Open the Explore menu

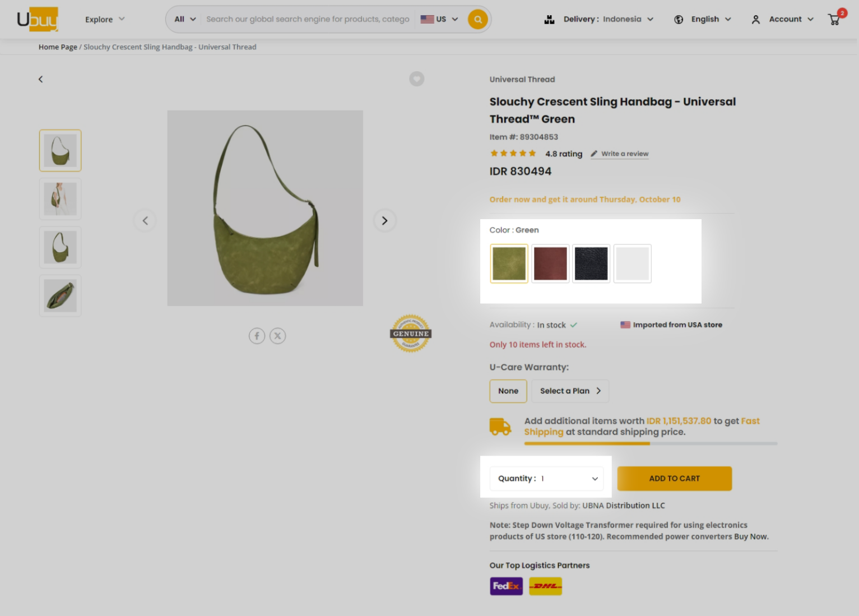click(104, 18)
